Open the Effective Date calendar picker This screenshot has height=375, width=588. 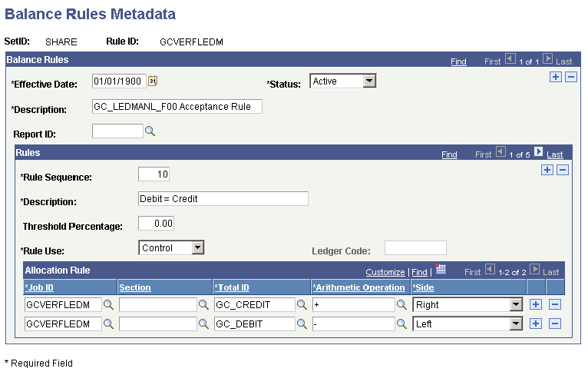pyautogui.click(x=153, y=81)
